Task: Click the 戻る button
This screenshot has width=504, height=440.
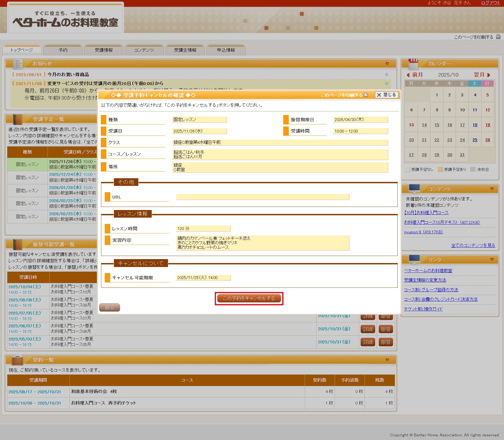Action: coord(109,307)
